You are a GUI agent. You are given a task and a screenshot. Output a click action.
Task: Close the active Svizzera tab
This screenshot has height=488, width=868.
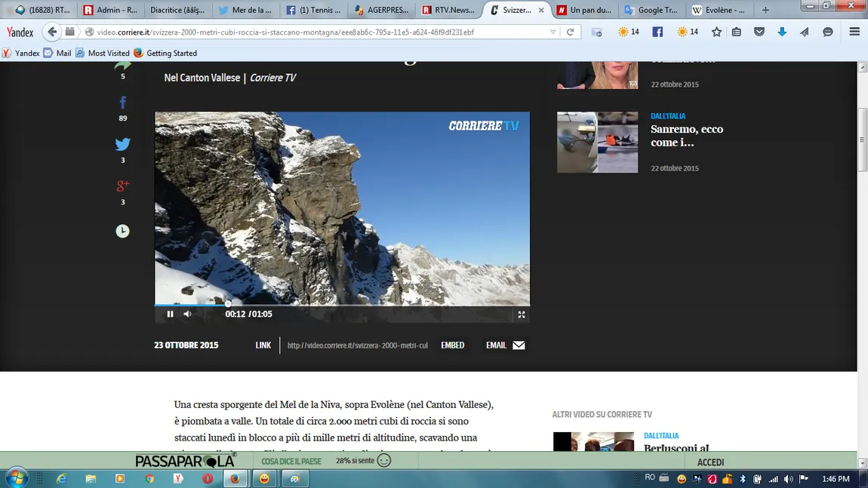coord(541,10)
